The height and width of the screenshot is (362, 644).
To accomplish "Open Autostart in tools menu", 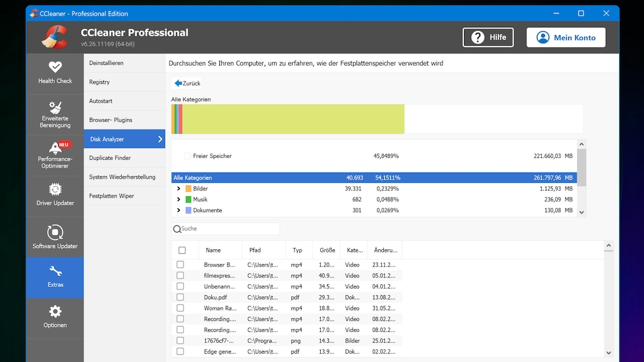I will (x=124, y=101).
